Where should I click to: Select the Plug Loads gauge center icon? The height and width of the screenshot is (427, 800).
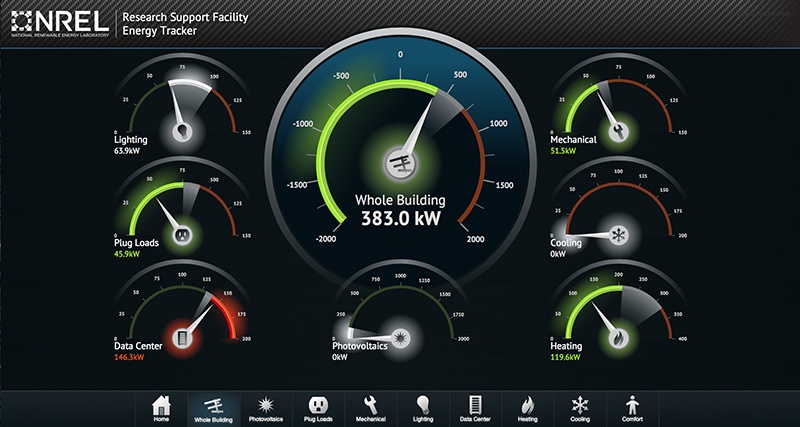(x=181, y=234)
